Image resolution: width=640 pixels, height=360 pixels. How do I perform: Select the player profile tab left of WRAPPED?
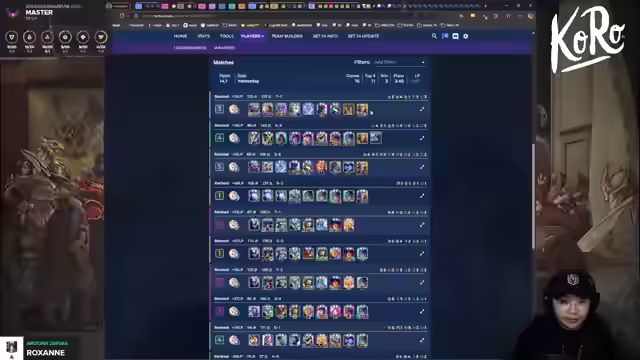point(190,48)
